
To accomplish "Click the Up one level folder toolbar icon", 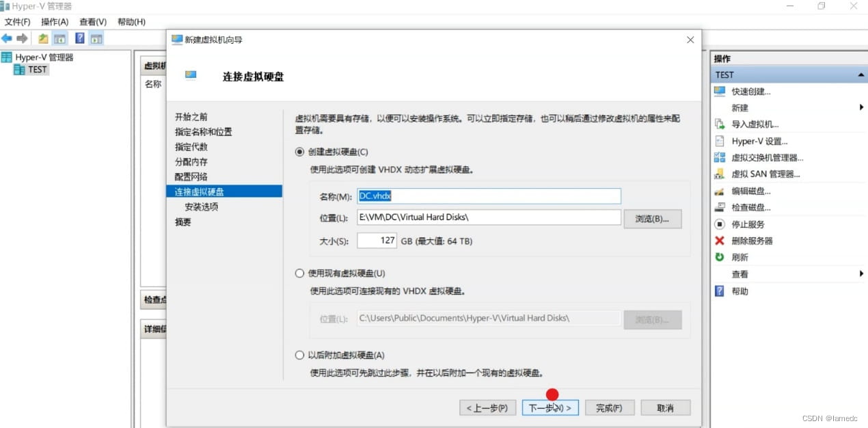I will [x=43, y=38].
